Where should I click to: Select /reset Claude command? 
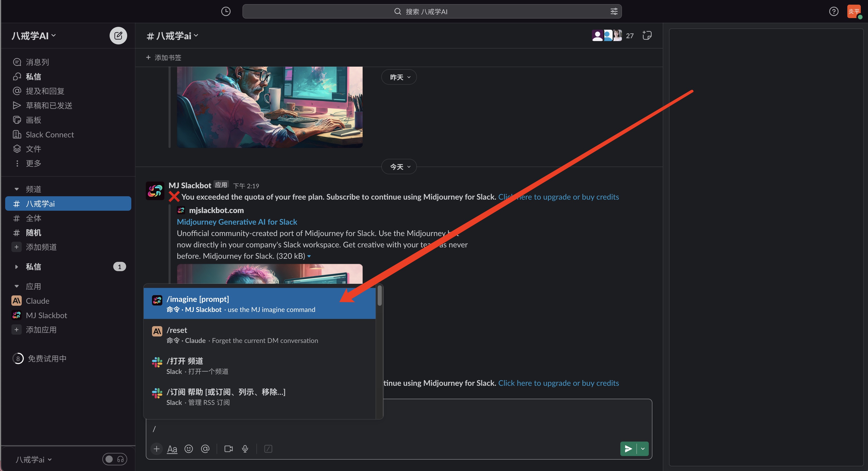coord(260,335)
